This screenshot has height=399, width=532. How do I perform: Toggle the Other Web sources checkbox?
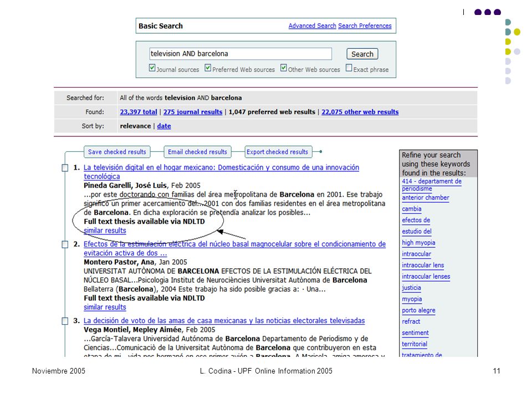pyautogui.click(x=284, y=68)
